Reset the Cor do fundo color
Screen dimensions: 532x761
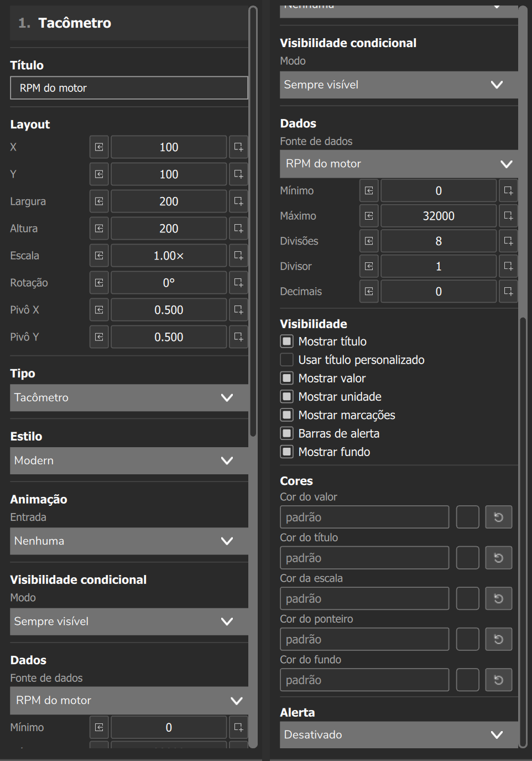point(498,680)
